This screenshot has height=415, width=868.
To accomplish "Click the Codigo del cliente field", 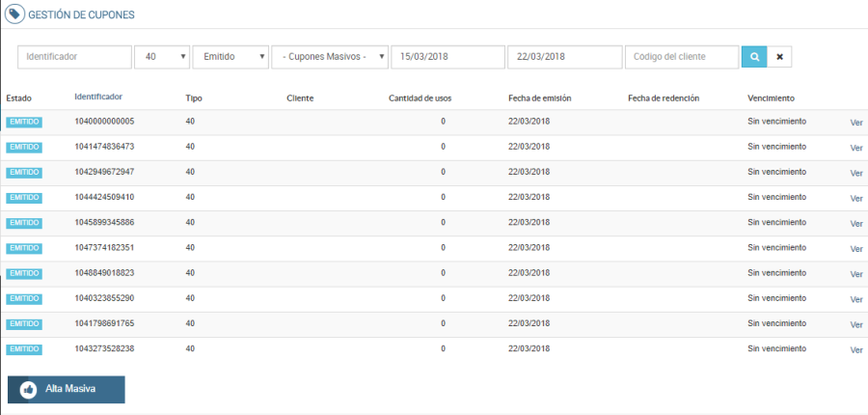I will point(682,57).
